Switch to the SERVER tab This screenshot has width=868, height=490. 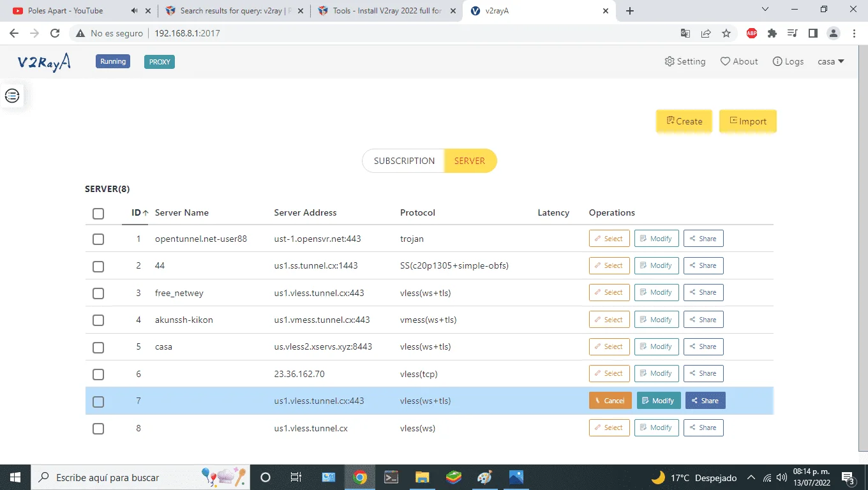click(470, 161)
